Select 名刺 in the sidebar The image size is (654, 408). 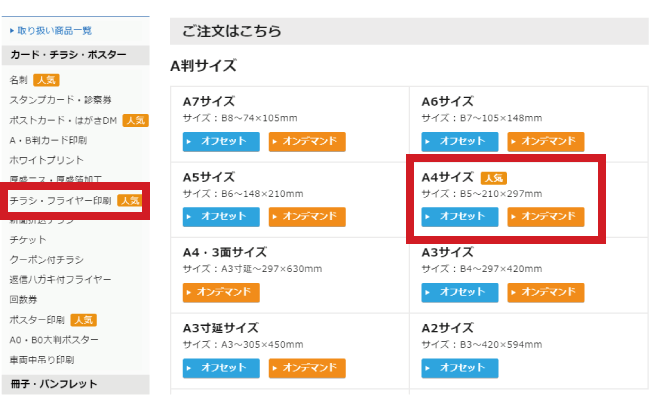coord(19,79)
